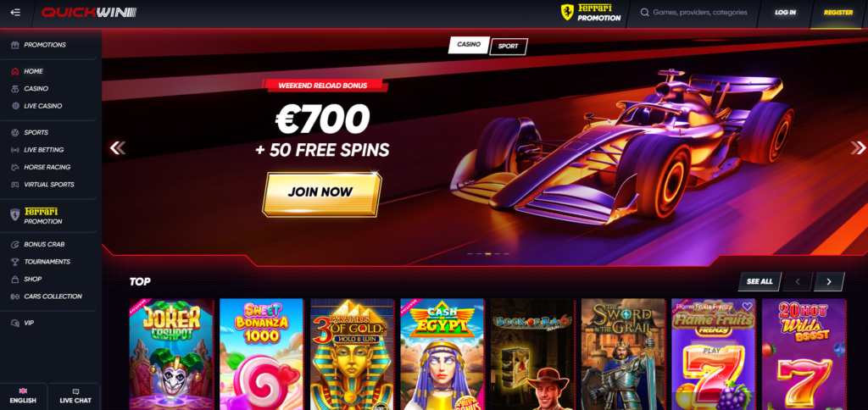The height and width of the screenshot is (410, 868).
Task: Select the Casino toggle above the banner
Action: 468,45
